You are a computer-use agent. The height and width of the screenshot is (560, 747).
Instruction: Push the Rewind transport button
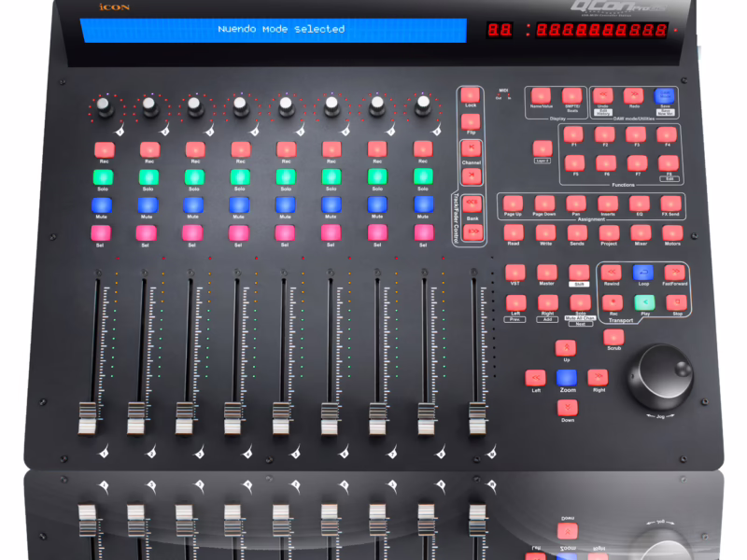pos(612,273)
